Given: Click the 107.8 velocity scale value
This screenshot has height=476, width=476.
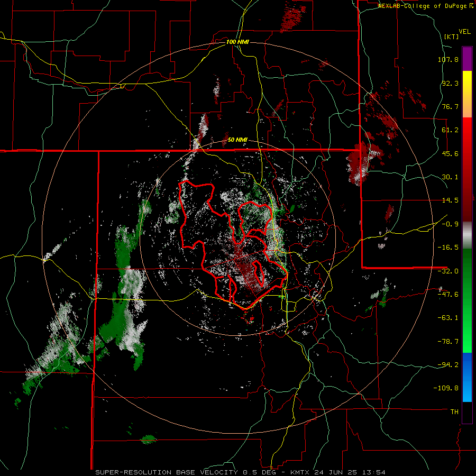Looking at the screenshot, I should (448, 59).
